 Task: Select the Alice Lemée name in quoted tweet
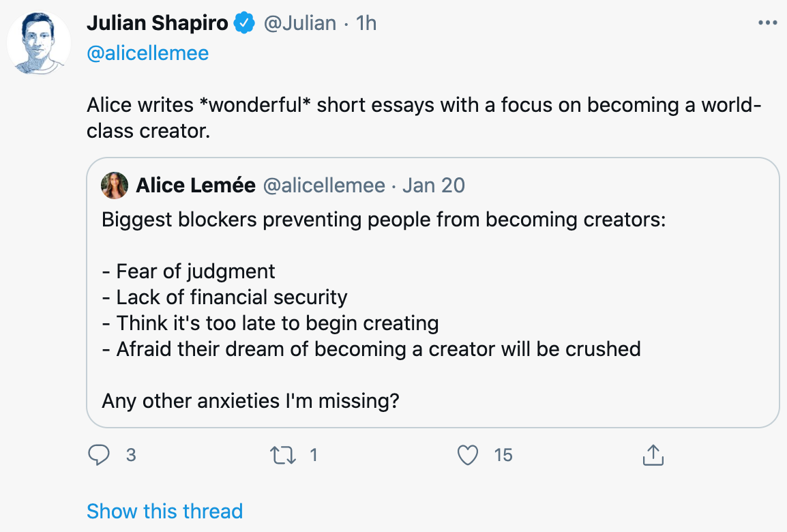pyautogui.click(x=196, y=185)
